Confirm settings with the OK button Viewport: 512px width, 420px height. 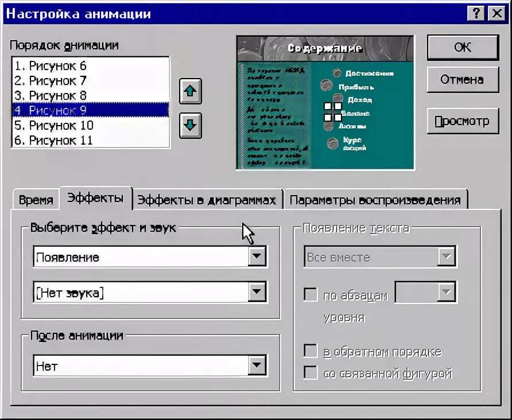pos(463,48)
